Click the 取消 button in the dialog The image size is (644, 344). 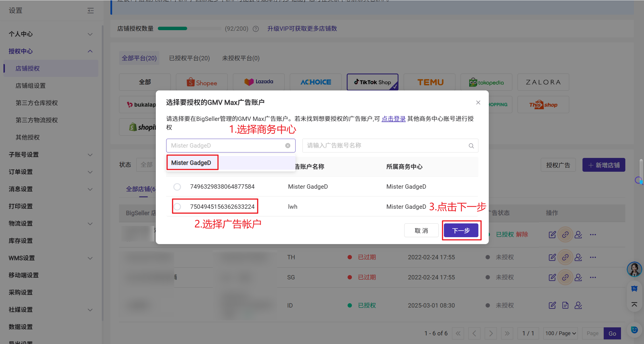point(421,230)
